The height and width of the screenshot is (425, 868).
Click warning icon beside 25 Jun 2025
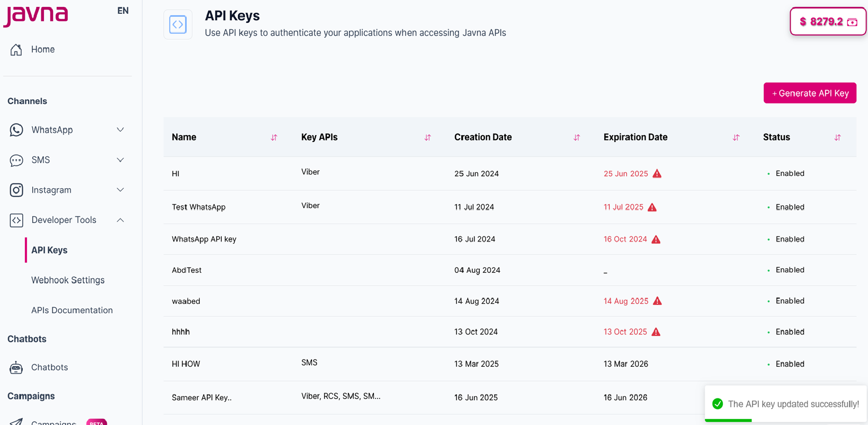657,174
